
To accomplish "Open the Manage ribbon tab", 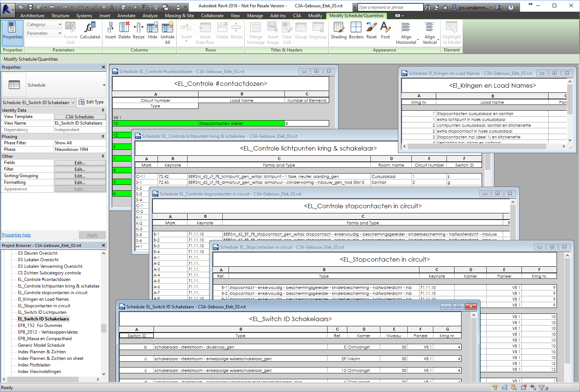I will pos(255,16).
